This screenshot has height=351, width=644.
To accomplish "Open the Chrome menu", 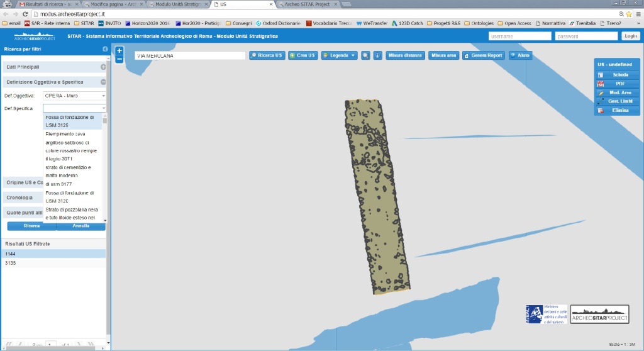I will point(638,14).
